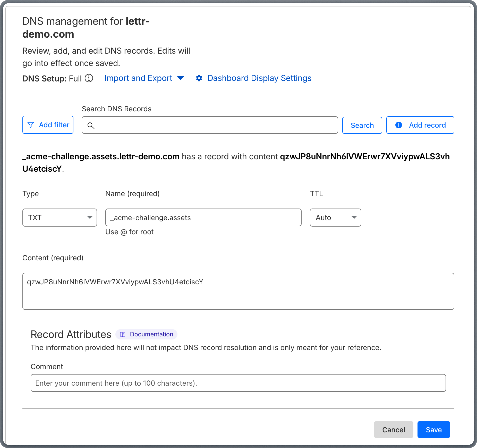The height and width of the screenshot is (448, 477).
Task: Save the DNS record
Action: click(x=433, y=429)
